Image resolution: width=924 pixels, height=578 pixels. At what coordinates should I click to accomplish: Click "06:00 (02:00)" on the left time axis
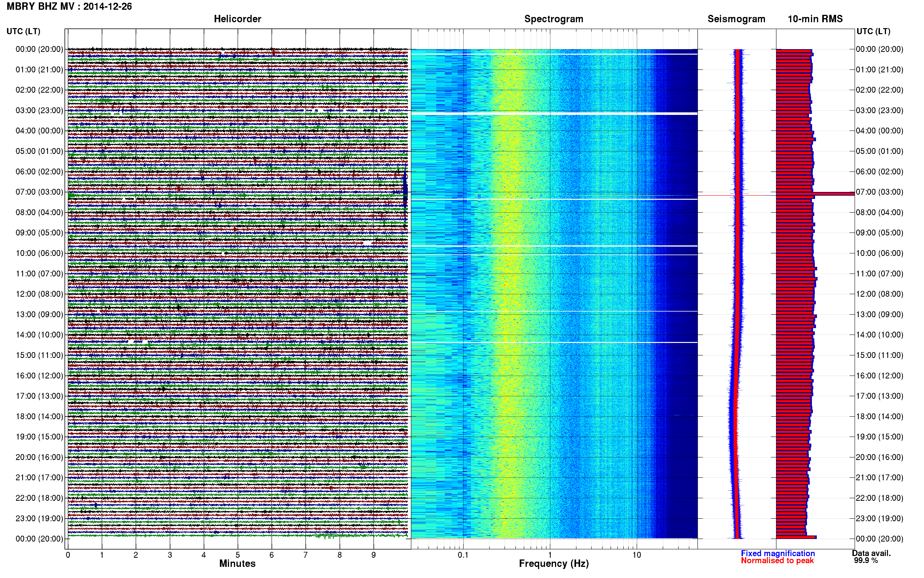[39, 172]
